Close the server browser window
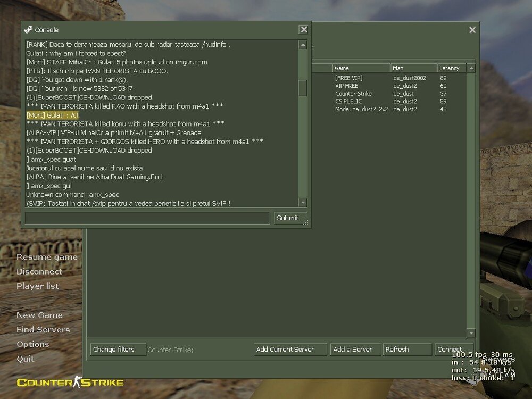The height and width of the screenshot is (399, 532). point(472,30)
